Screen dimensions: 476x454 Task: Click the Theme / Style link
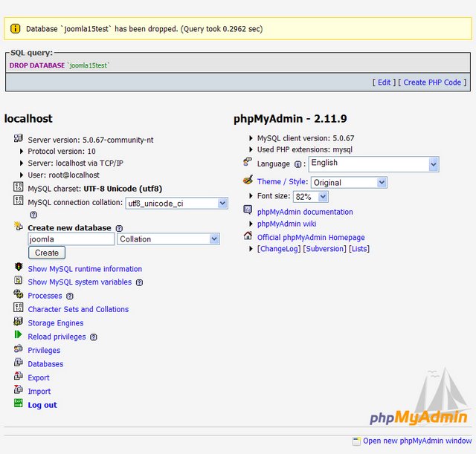282,181
